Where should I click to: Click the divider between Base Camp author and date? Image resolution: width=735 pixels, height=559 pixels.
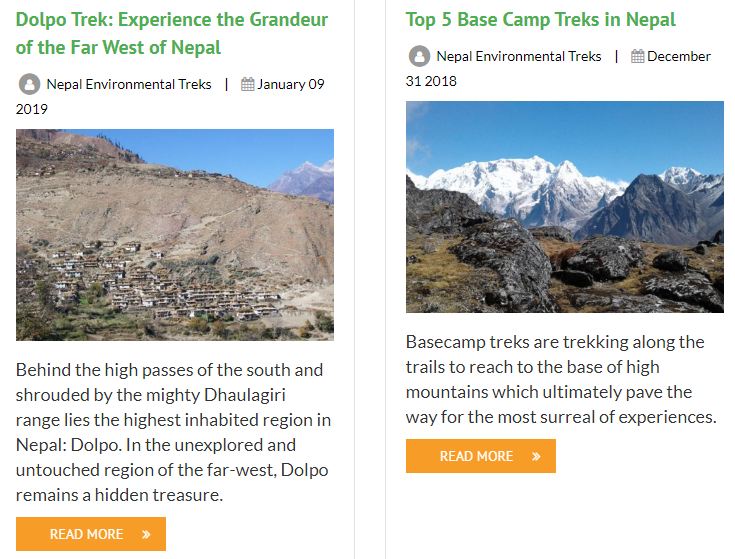pyautogui.click(x=617, y=57)
